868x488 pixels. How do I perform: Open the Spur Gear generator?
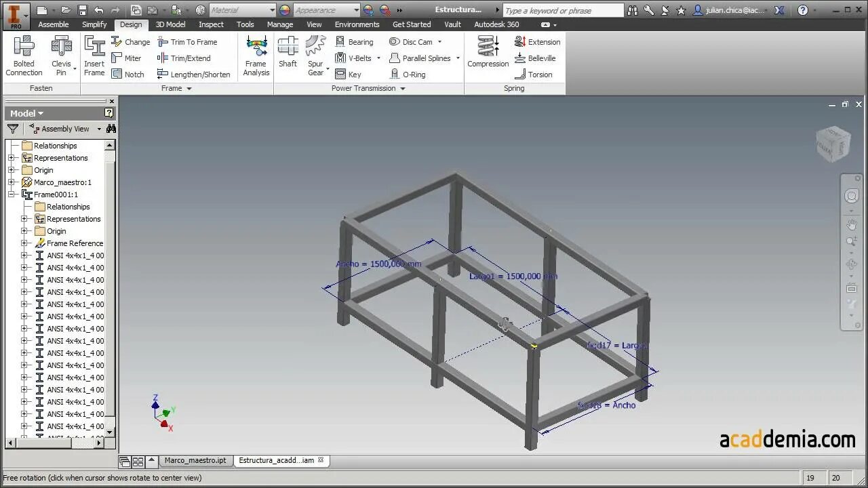(x=315, y=56)
